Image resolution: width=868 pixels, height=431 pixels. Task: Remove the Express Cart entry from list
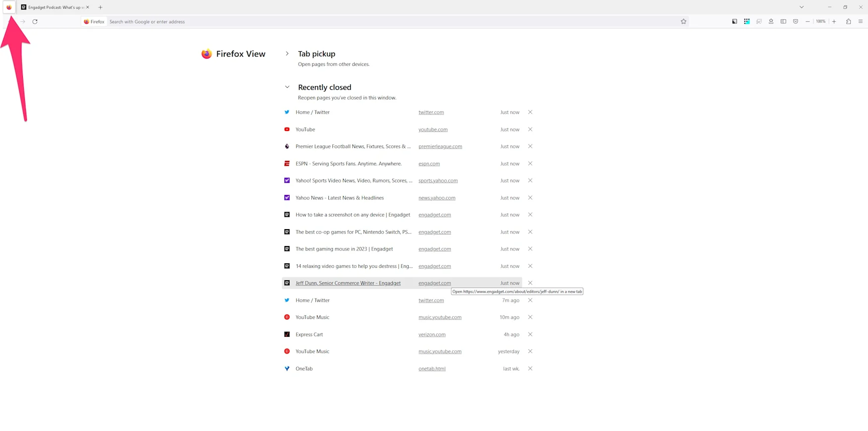(530, 334)
